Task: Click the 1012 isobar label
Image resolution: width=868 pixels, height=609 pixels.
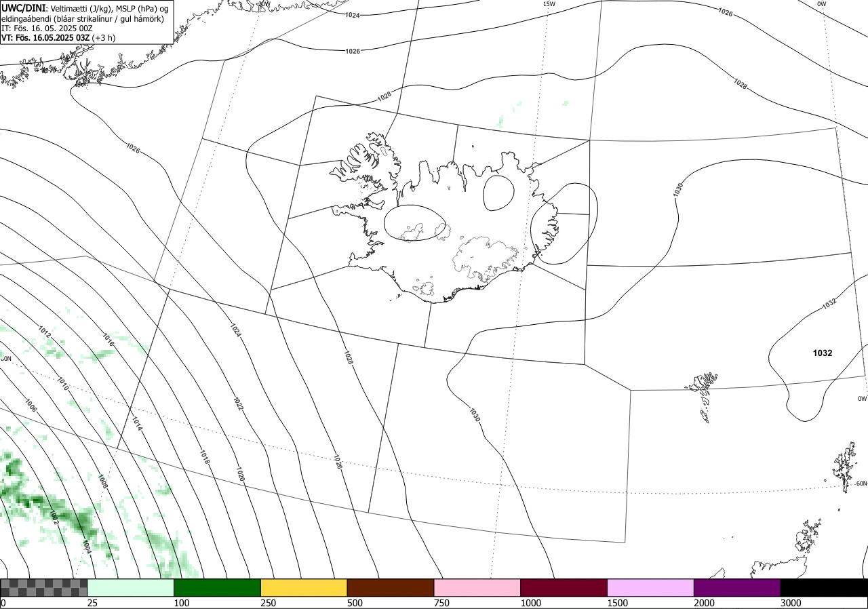Action: point(44,332)
